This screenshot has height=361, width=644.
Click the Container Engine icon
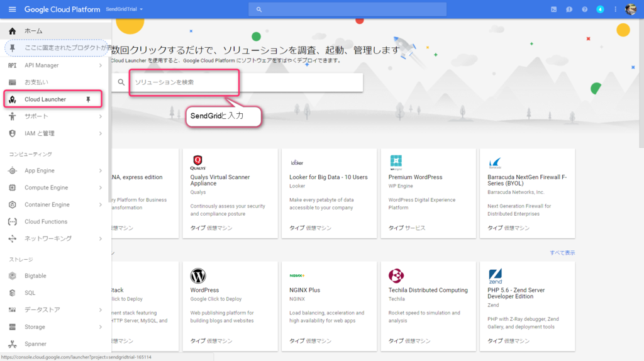(x=13, y=204)
